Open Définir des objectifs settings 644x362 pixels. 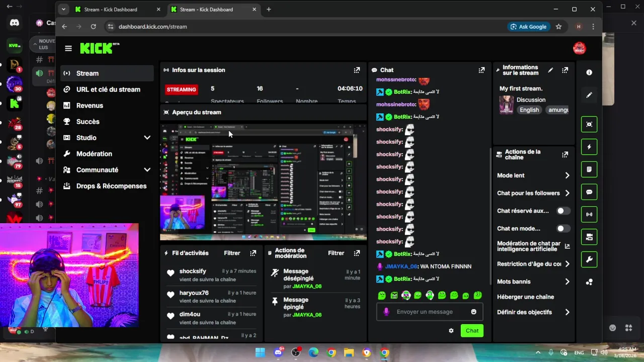[533, 312]
